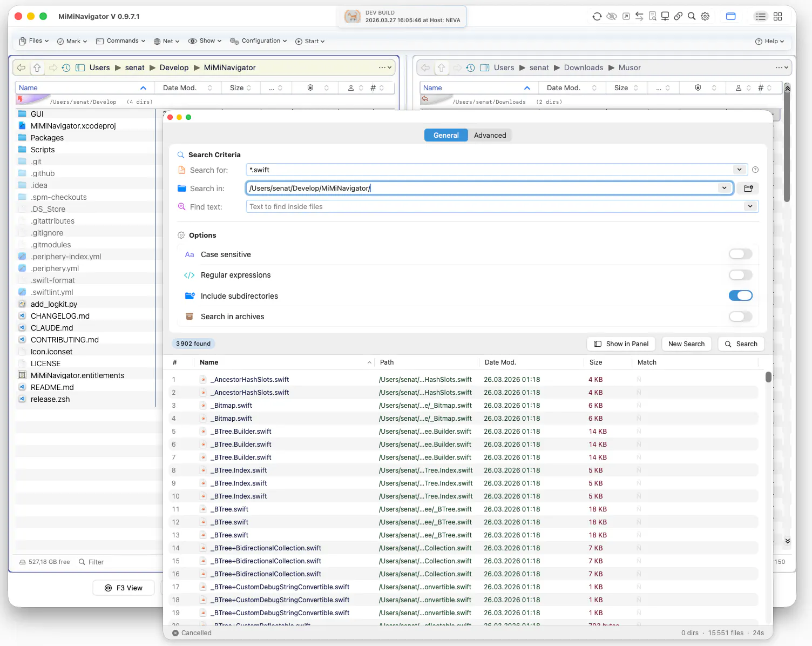The width and height of the screenshot is (812, 646).
Task: Enable the Regular expressions switch
Action: 741,275
